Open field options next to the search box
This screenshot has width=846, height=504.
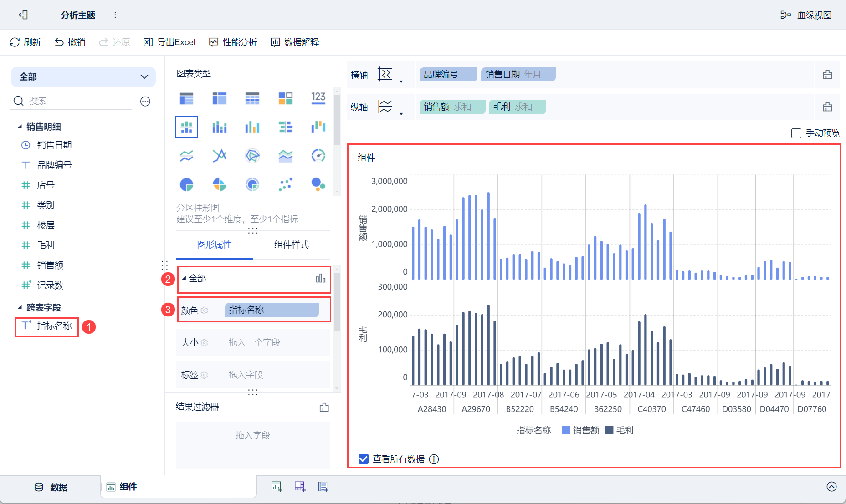point(145,101)
